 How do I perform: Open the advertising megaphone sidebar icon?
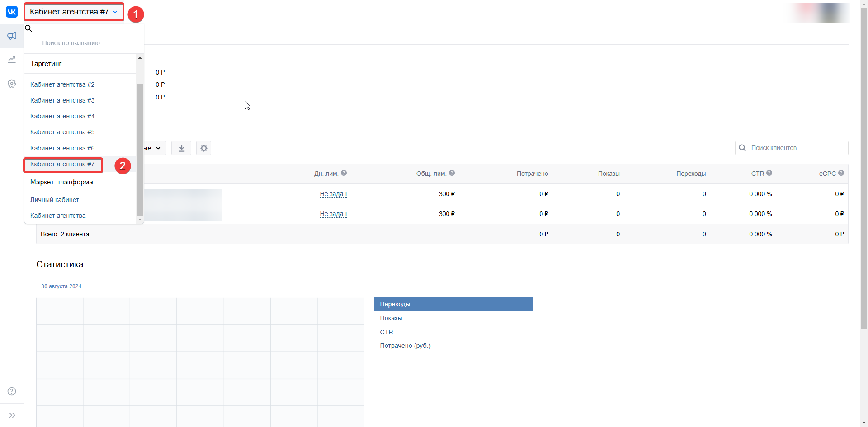[x=12, y=36]
